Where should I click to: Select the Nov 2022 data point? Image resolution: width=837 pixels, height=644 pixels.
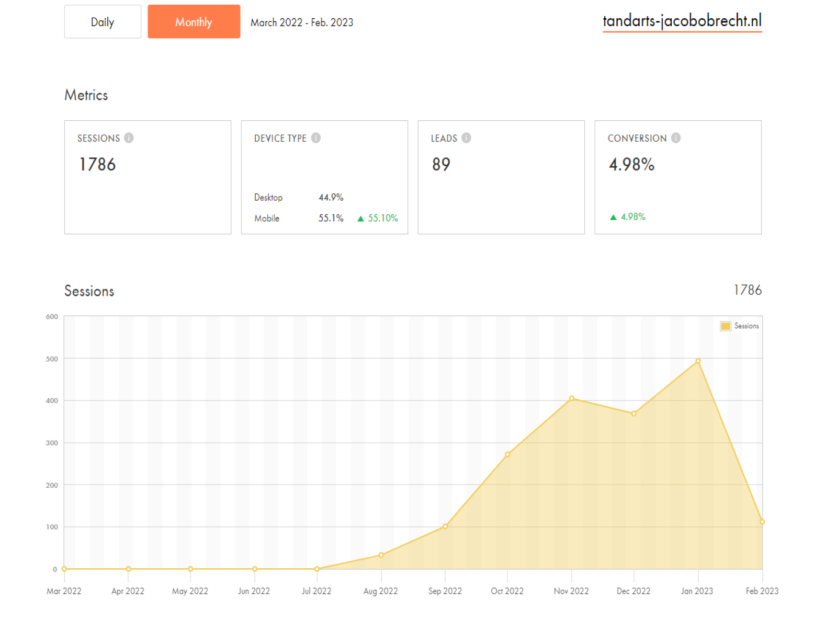click(x=571, y=398)
